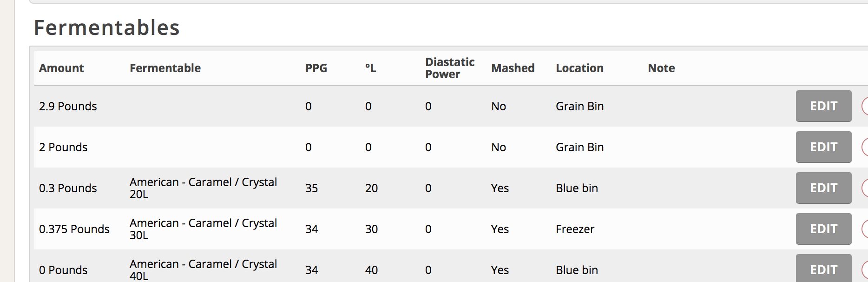Click the Fermentables section heading
The image size is (868, 282).
[x=107, y=27]
